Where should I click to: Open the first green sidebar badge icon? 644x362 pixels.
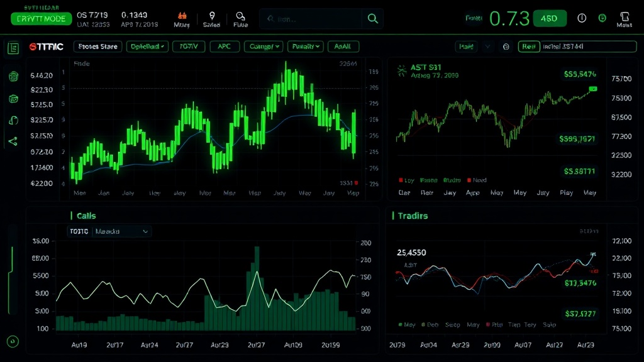tap(14, 76)
